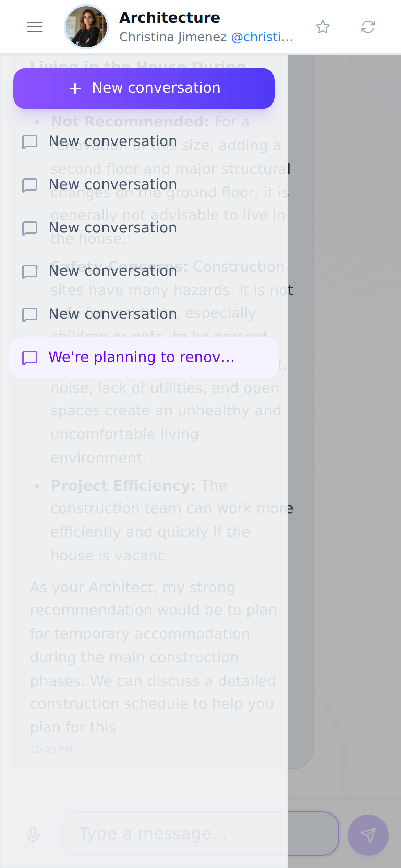Open the @christi… profile link

(262, 37)
